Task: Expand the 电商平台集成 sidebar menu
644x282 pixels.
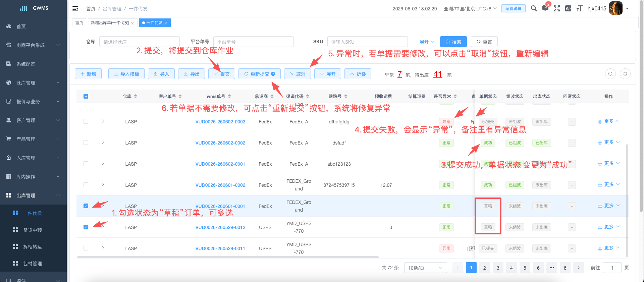Action: coord(33,45)
